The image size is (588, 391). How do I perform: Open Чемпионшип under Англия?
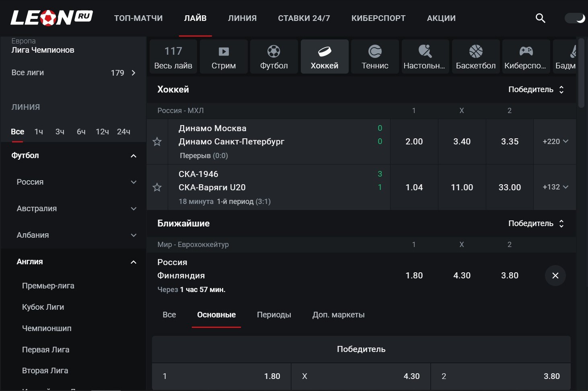pos(47,328)
